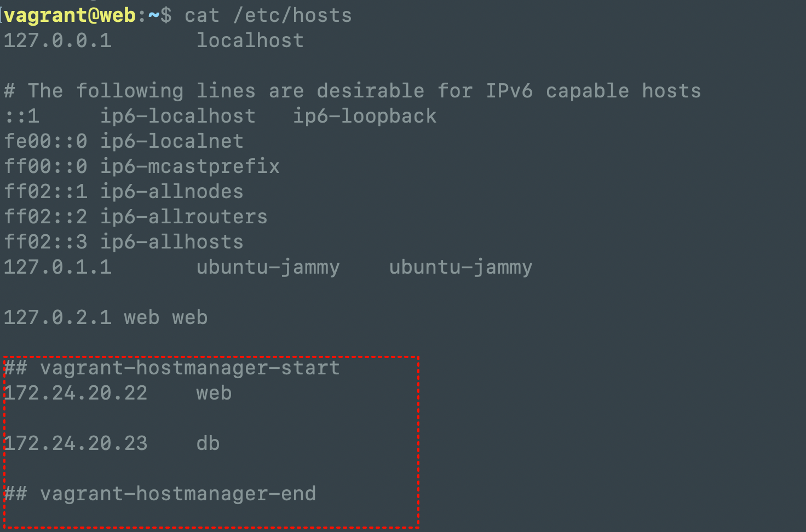Click the ip6-allnodes entry
806x532 pixels.
(171, 192)
